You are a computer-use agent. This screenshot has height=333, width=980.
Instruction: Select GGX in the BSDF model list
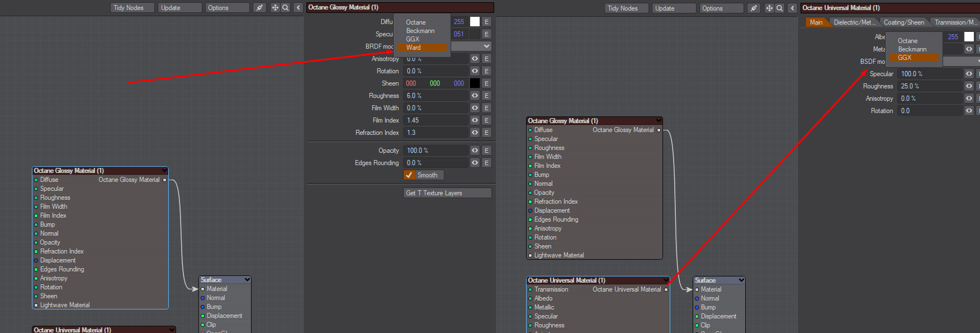pyautogui.click(x=914, y=58)
